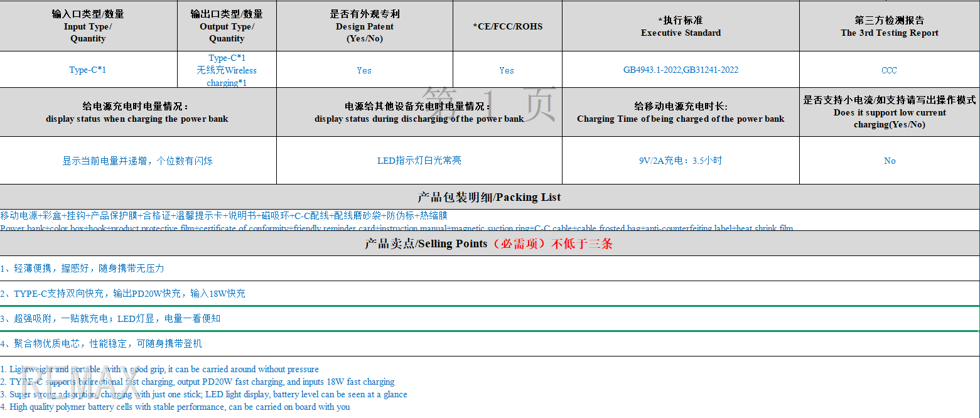Click the GB4943.1-2022,GB31241-2022 standard cell
The width and height of the screenshot is (980, 418).
click(x=681, y=70)
